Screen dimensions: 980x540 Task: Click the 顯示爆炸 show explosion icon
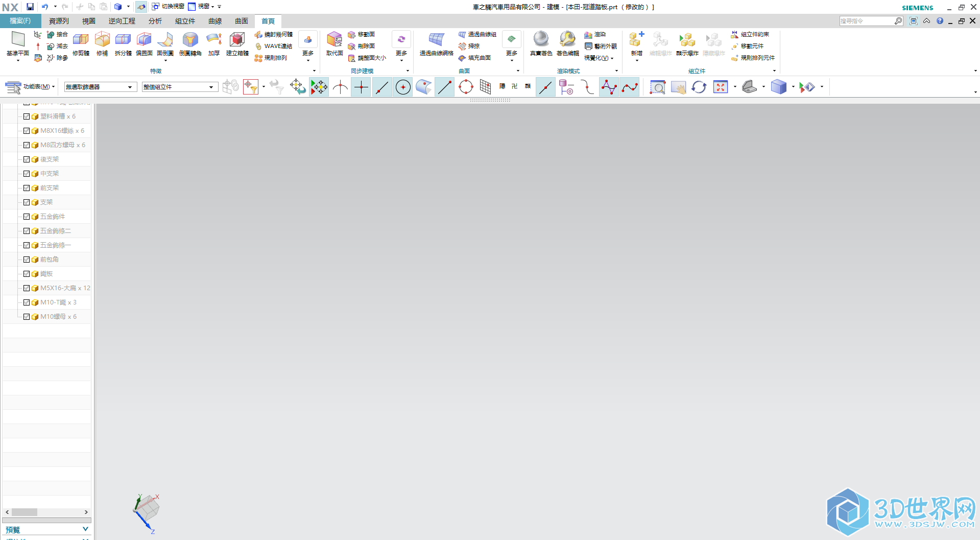687,43
